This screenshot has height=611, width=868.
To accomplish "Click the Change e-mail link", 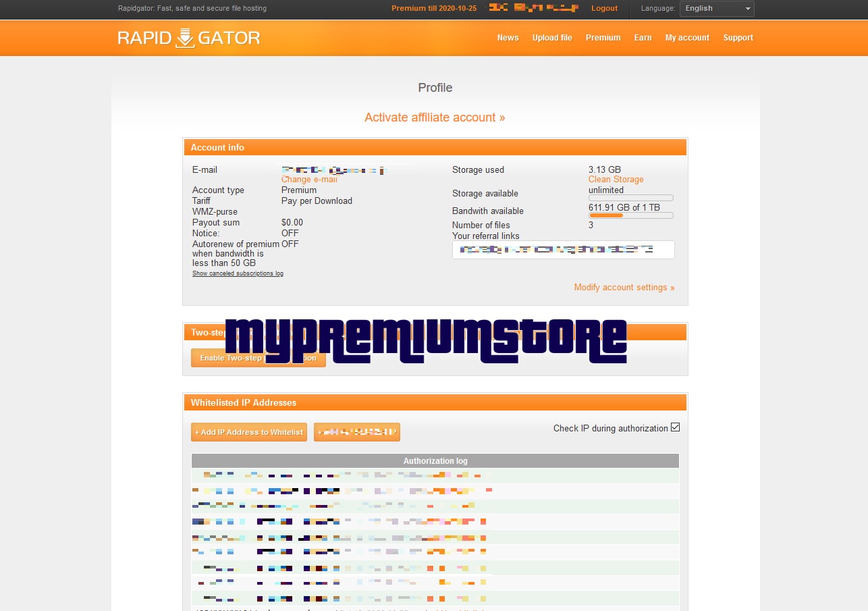I will pyautogui.click(x=309, y=180).
